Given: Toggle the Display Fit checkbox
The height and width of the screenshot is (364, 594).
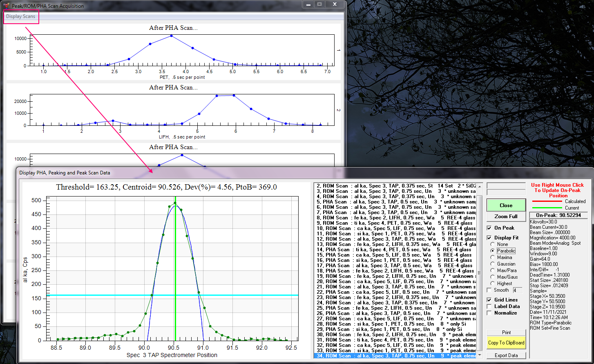Looking at the screenshot, I should click(x=489, y=238).
